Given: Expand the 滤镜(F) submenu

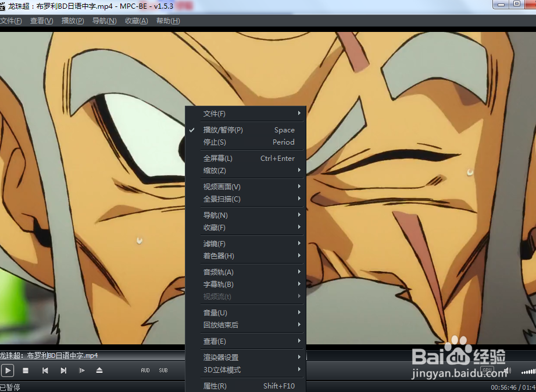Looking at the screenshot, I should (x=245, y=244).
